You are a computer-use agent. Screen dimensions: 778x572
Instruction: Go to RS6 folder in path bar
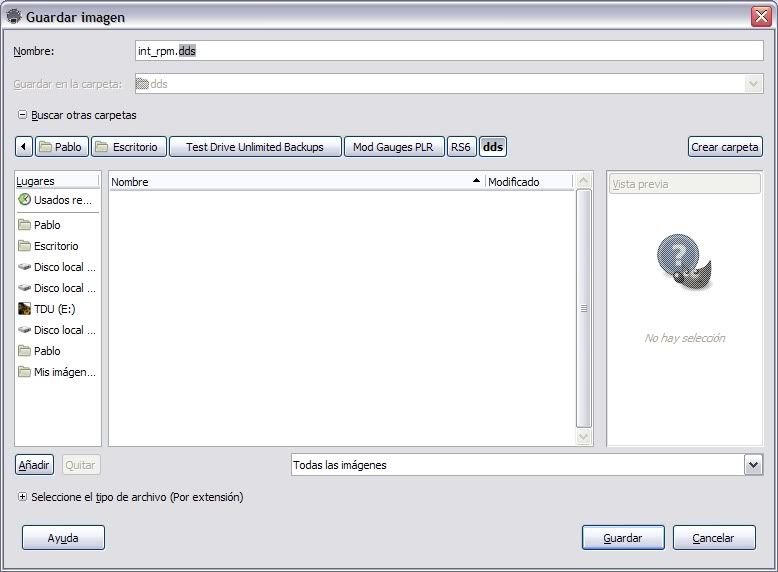click(461, 147)
